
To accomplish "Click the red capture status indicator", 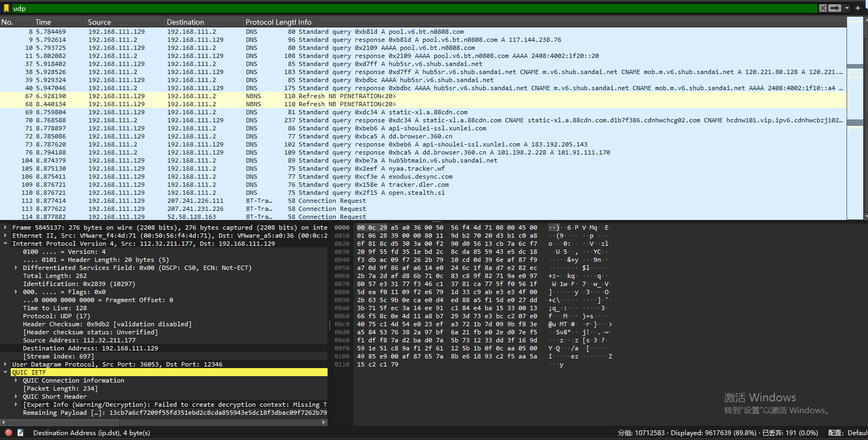I will click(9, 432).
